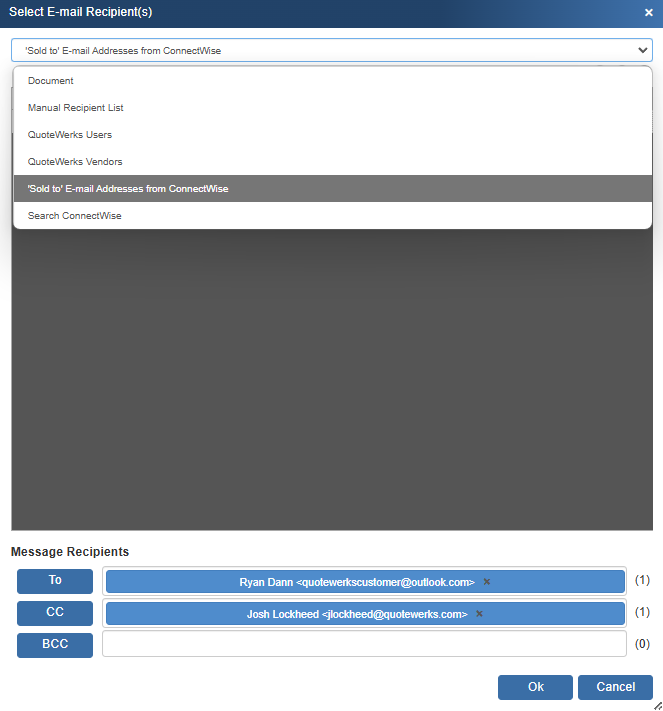
Task: Select Search ConnectWise option
Action: coord(332,216)
